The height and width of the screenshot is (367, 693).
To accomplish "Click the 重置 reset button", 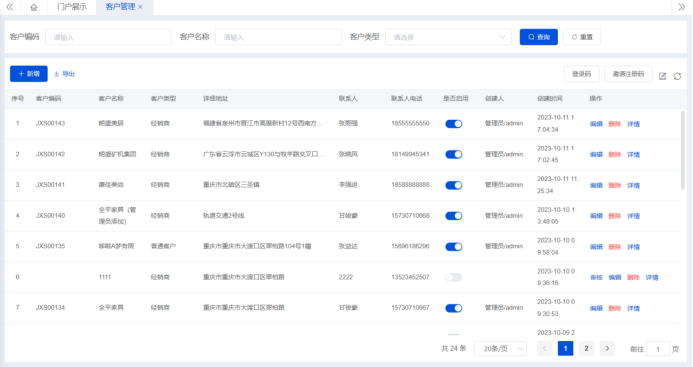I will (x=582, y=37).
